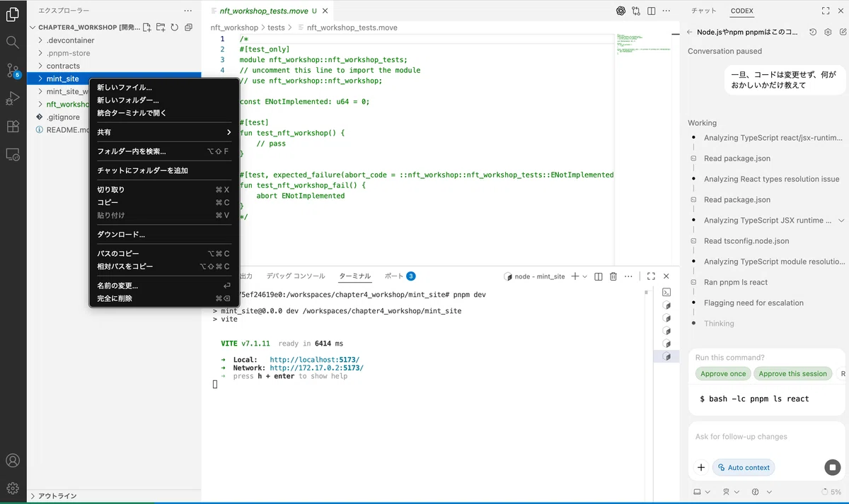This screenshot has height=504, width=849.
Task: Open the new terminal profile dropdown arrow
Action: click(x=586, y=276)
